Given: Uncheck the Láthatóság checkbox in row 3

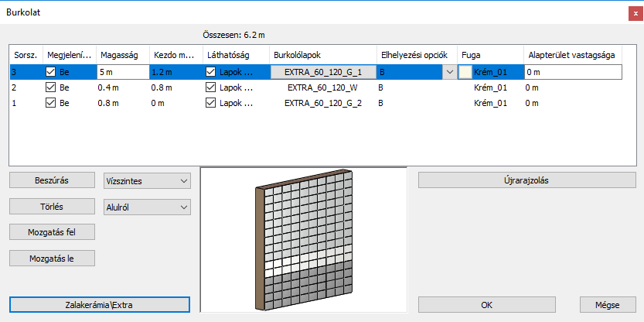Looking at the screenshot, I should click(x=211, y=73).
